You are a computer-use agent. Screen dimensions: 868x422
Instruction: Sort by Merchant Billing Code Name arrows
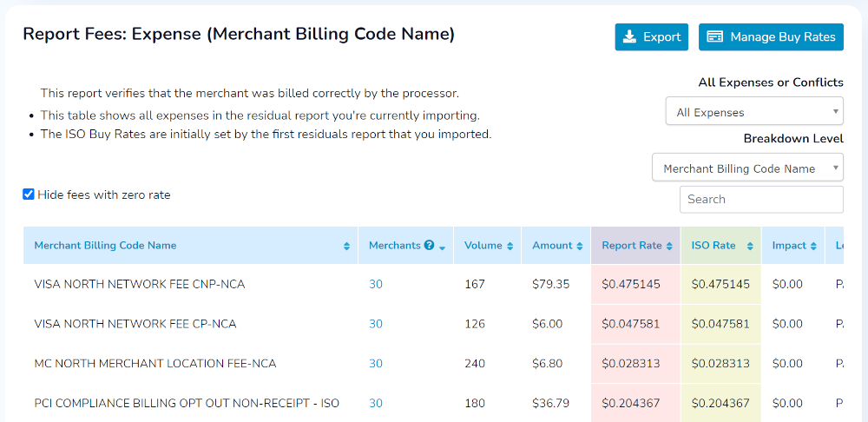pos(346,246)
